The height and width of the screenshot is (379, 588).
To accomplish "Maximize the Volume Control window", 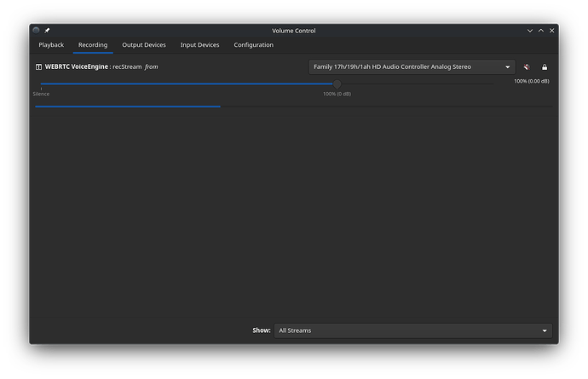I will 539,31.
